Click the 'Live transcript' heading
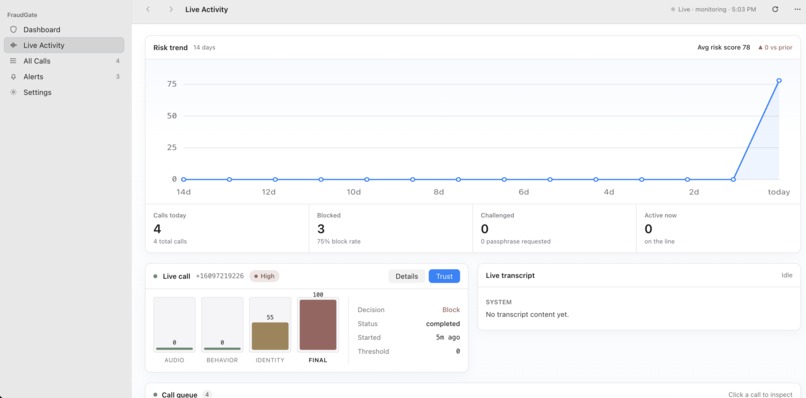Image resolution: width=806 pixels, height=398 pixels. point(510,276)
